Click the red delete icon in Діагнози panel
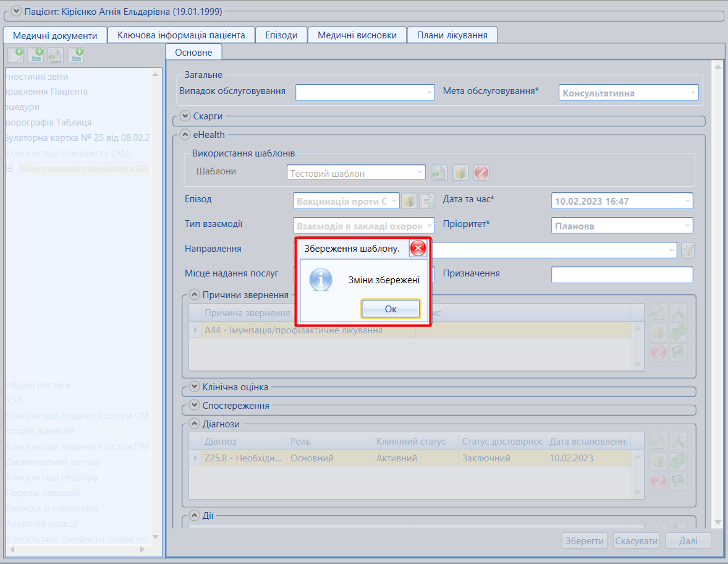Viewport: 728px width, 564px height. [x=658, y=481]
